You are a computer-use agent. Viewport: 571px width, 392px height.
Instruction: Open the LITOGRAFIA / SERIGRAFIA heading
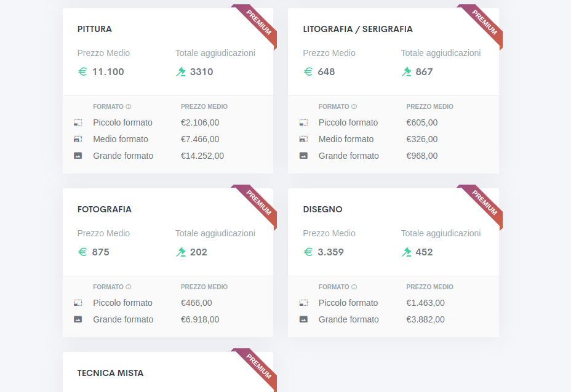click(357, 29)
